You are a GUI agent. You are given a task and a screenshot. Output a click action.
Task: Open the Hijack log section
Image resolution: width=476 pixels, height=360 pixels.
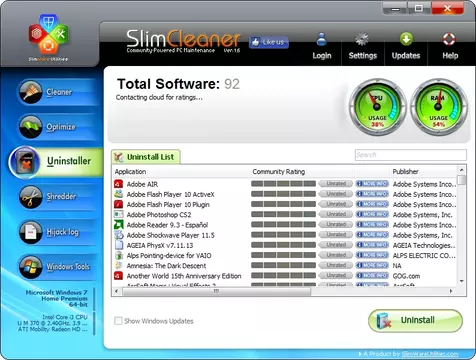pos(57,232)
